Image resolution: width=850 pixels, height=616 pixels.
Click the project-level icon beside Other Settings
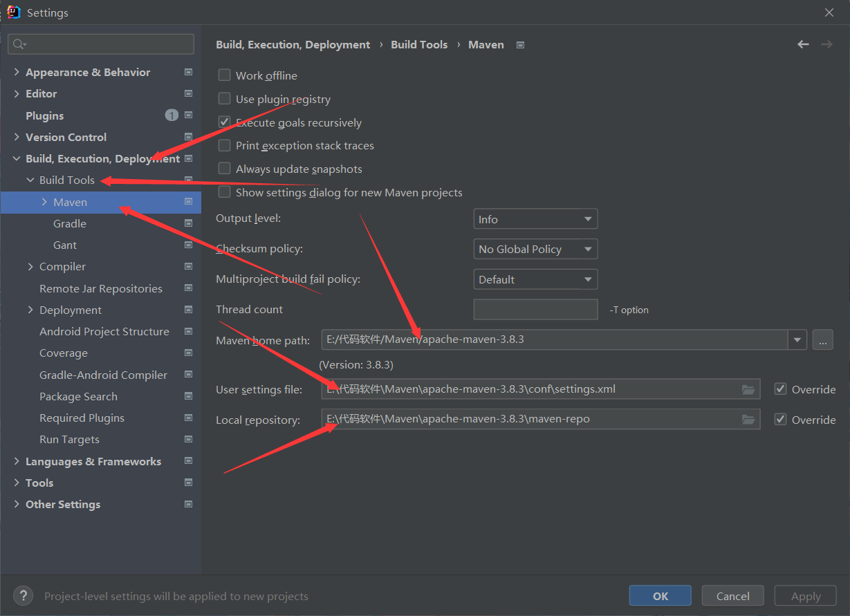(x=188, y=504)
